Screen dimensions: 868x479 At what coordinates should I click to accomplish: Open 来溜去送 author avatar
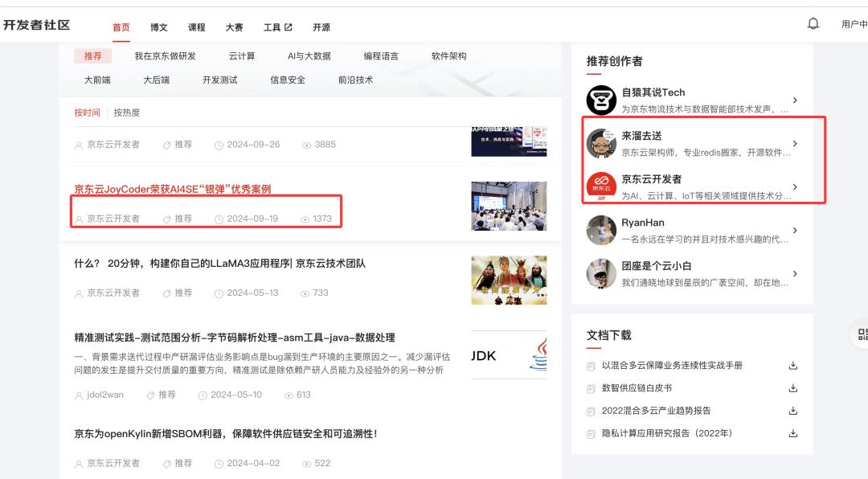(601, 143)
